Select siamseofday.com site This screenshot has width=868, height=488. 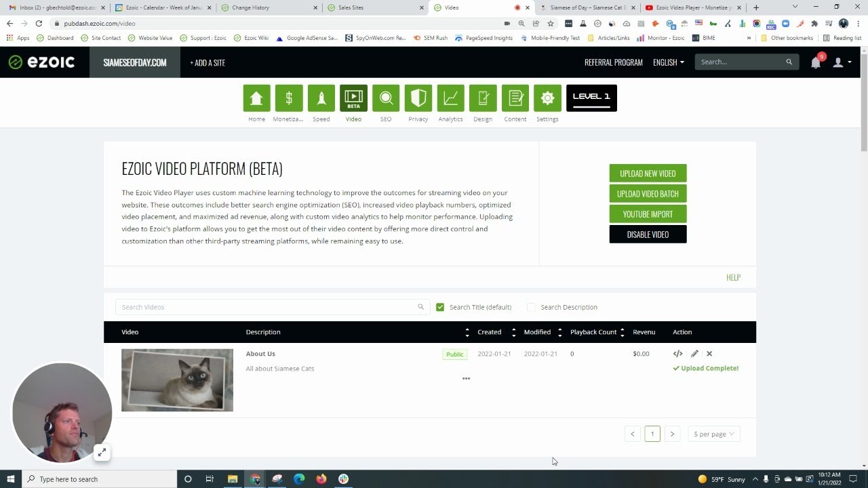(135, 62)
